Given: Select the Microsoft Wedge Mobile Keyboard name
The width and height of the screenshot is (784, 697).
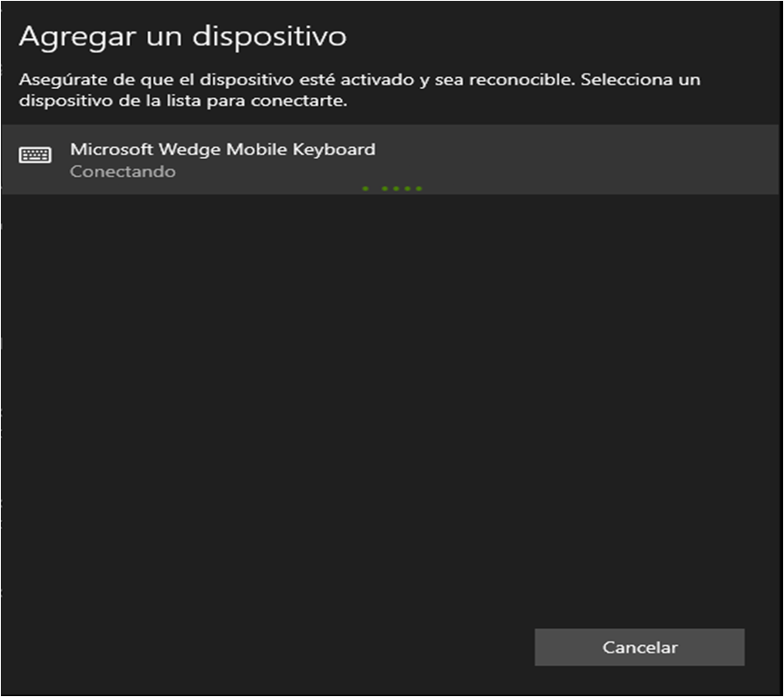Looking at the screenshot, I should [x=222, y=149].
